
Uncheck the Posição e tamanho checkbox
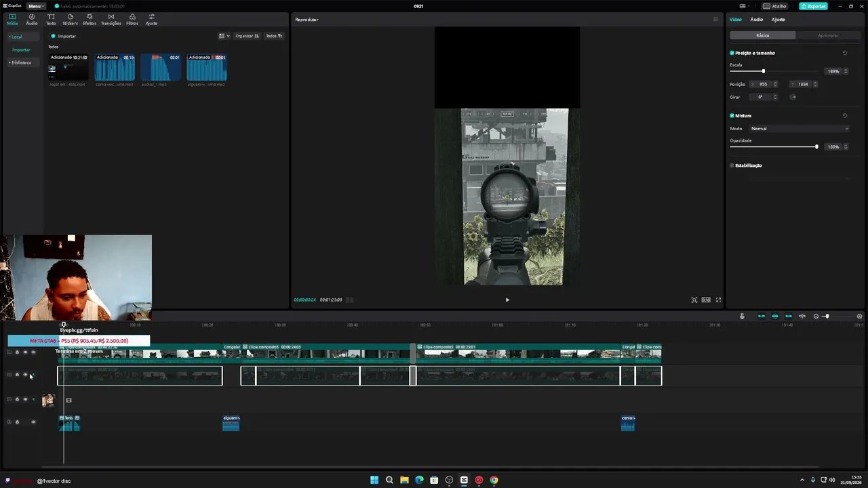(732, 53)
